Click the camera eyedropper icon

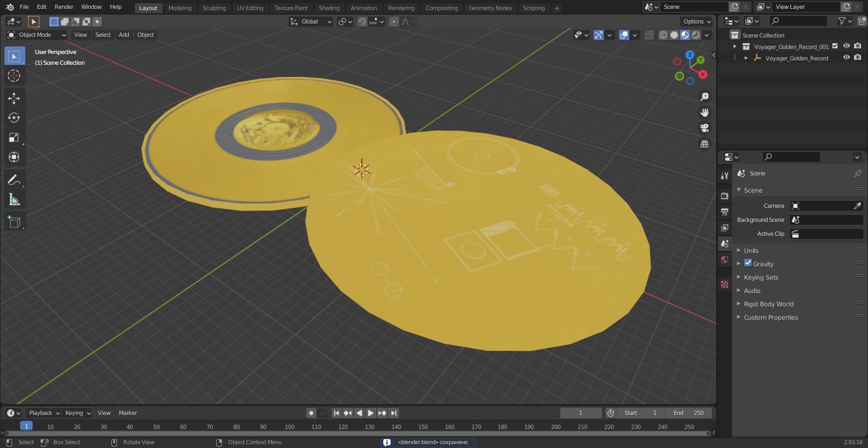point(857,206)
